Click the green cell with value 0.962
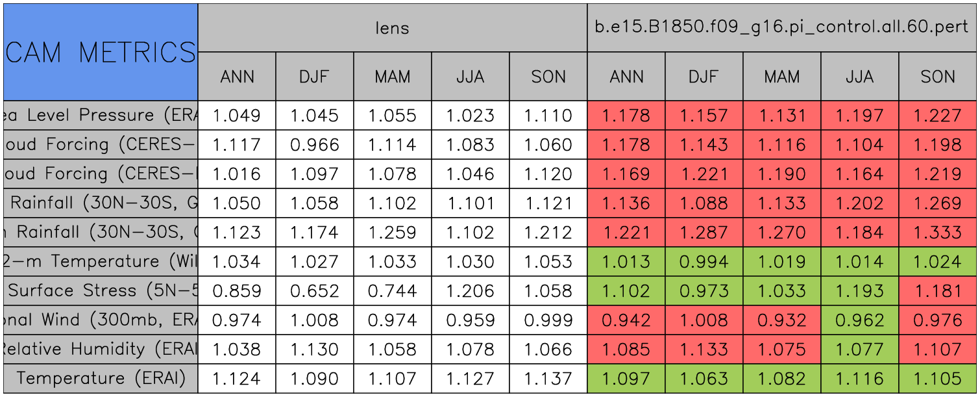 point(859,320)
